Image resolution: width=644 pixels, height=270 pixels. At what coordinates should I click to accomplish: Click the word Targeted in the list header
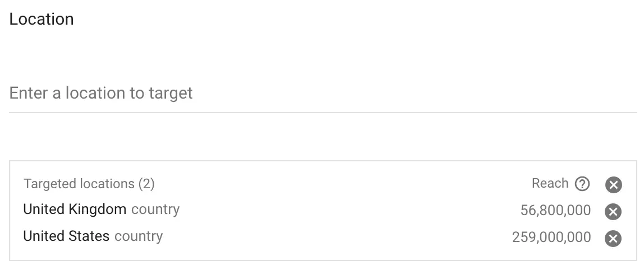[x=50, y=184]
